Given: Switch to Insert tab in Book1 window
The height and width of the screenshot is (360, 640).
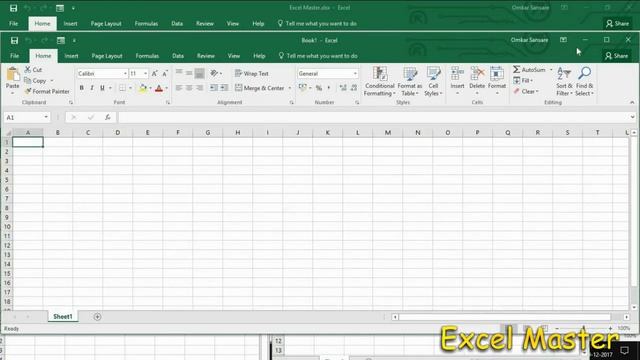Looking at the screenshot, I should click(x=71, y=56).
